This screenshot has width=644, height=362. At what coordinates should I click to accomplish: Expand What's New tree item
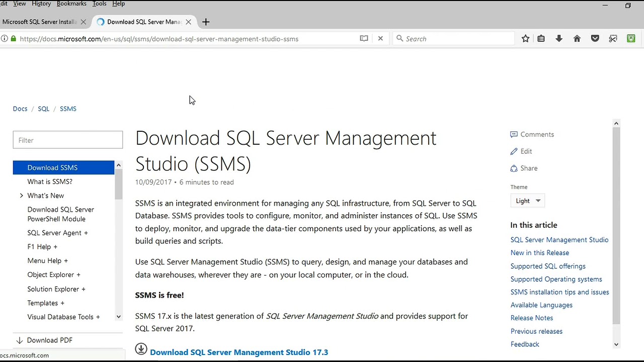click(x=22, y=196)
